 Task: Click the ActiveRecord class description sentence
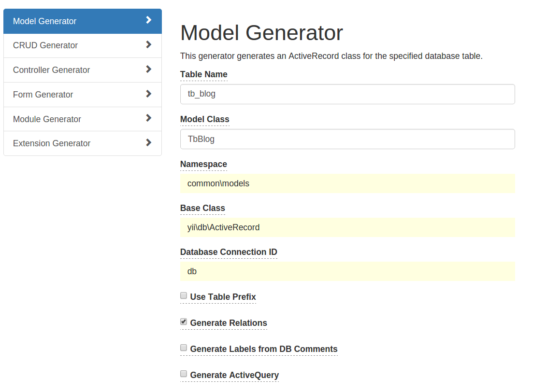click(x=331, y=56)
